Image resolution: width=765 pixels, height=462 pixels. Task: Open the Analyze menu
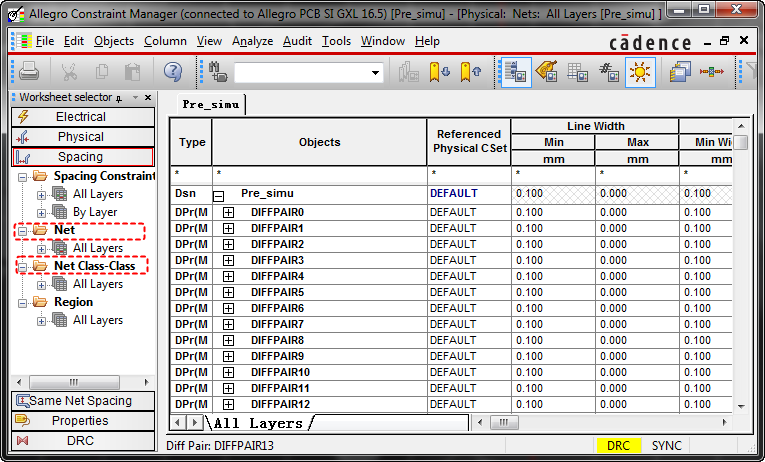tap(252, 41)
